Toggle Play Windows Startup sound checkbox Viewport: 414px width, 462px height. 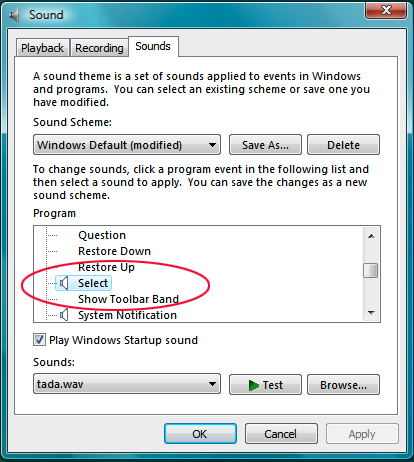point(39,340)
